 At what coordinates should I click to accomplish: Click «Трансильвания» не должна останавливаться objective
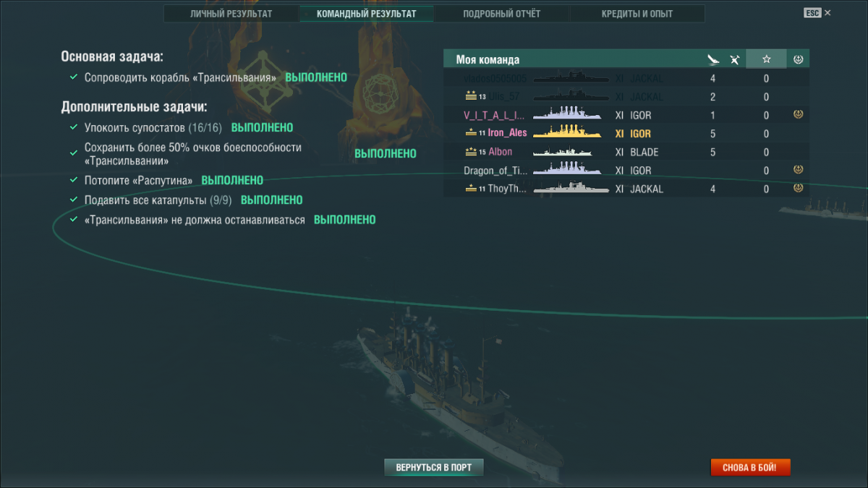click(x=195, y=219)
